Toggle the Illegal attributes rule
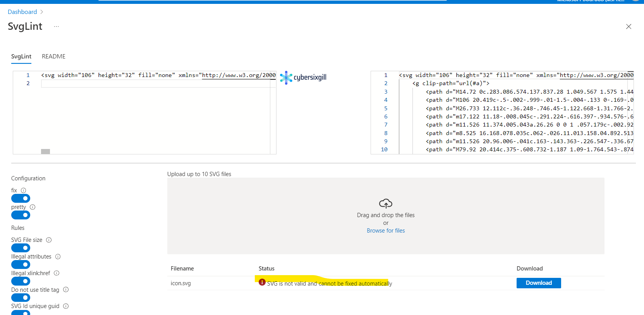This screenshot has height=315, width=644. coord(21,265)
